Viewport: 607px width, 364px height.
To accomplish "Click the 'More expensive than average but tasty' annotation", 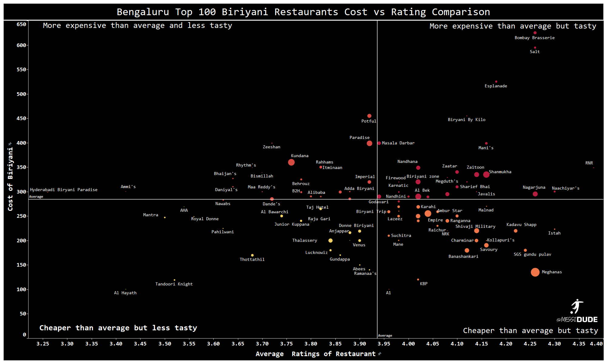I will (x=513, y=26).
